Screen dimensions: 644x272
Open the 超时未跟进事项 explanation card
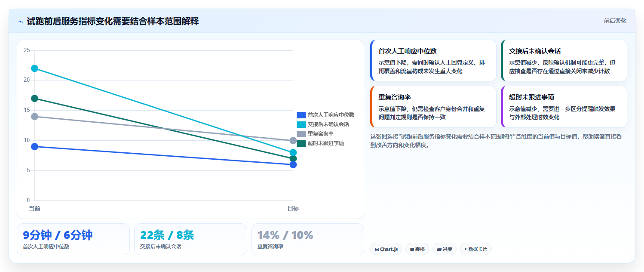click(x=564, y=107)
